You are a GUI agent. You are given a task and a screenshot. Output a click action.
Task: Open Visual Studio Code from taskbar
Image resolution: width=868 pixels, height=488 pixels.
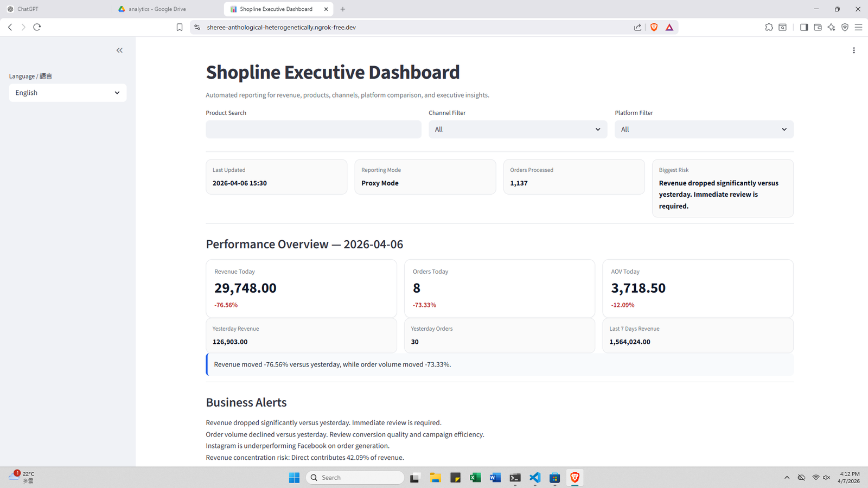pyautogui.click(x=535, y=478)
